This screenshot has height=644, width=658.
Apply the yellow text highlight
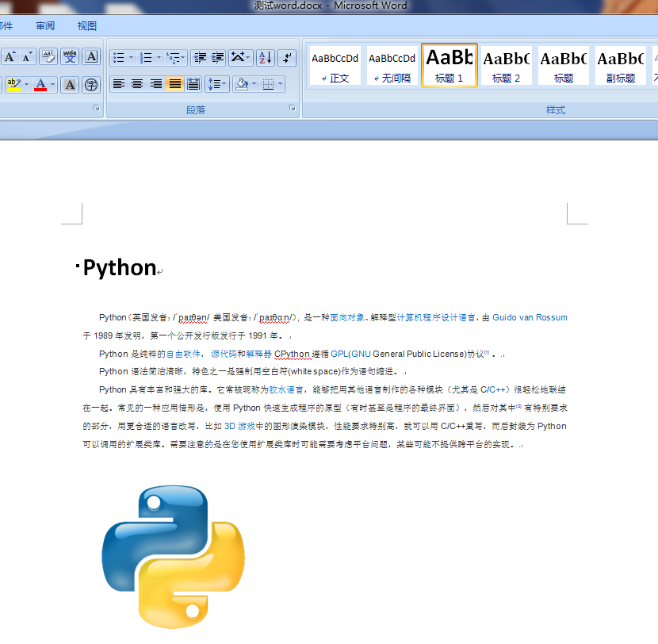pyautogui.click(x=13, y=84)
